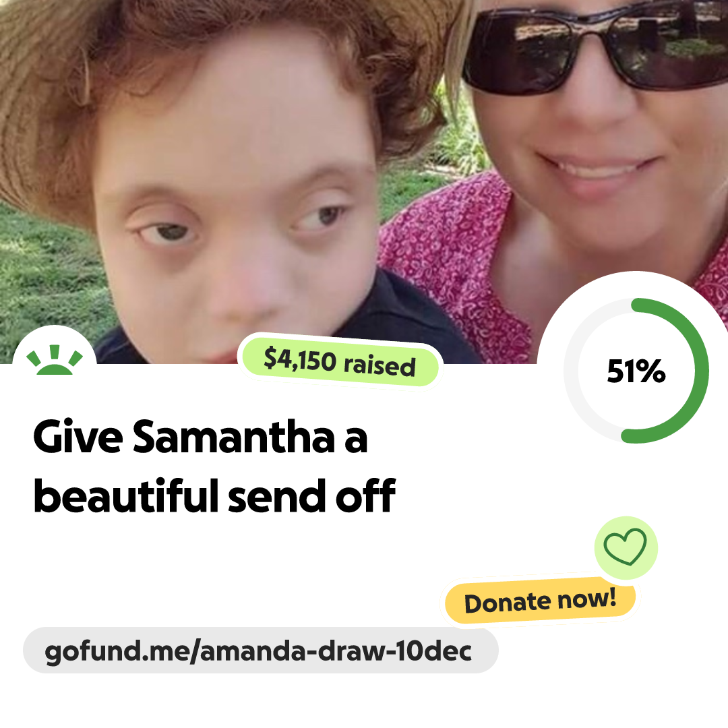Open the gofund.me/amanda-draw-10dec link
This screenshot has width=728, height=728.
point(260,650)
